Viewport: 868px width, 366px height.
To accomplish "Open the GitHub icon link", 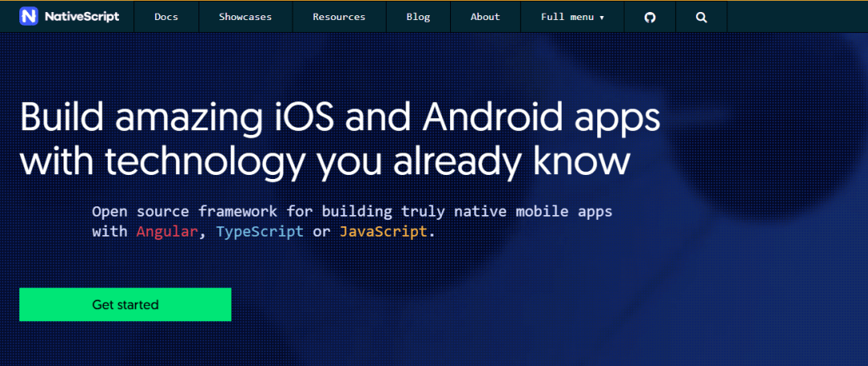I will tap(650, 17).
